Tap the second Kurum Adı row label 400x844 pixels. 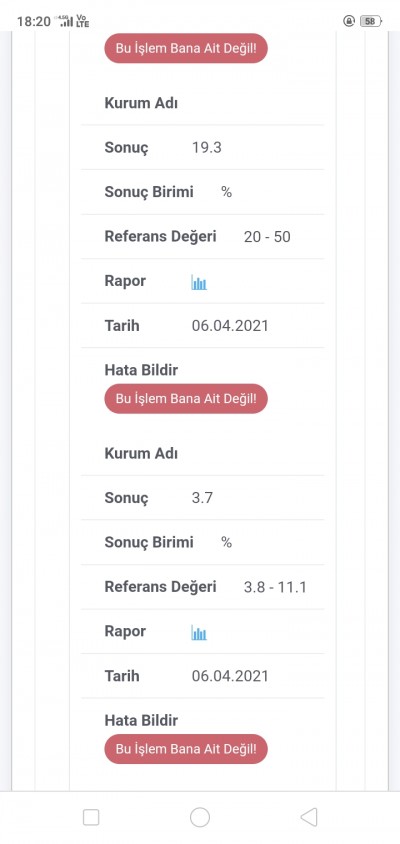pyautogui.click(x=141, y=453)
